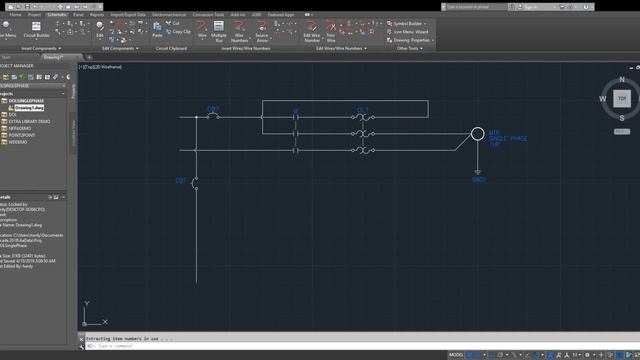The height and width of the screenshot is (360, 640).
Task: Click the new drawing plus tab
Action: coord(89,57)
